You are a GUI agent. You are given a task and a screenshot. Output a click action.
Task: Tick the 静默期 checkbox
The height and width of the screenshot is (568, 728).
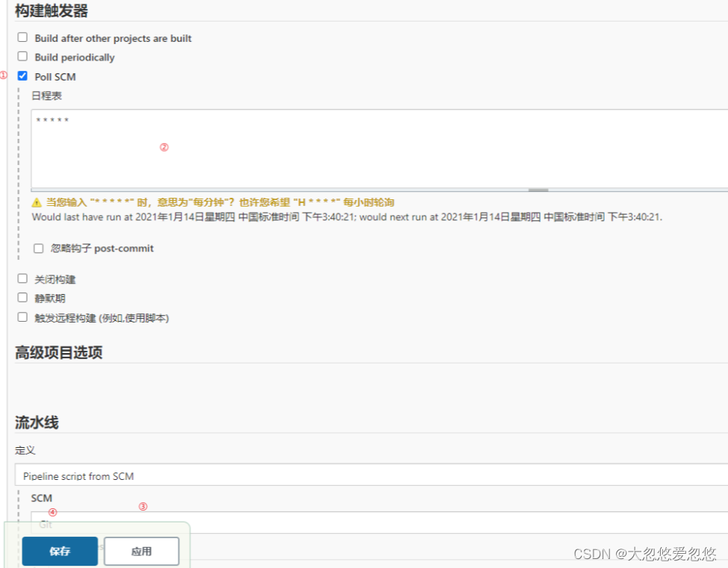(x=22, y=298)
